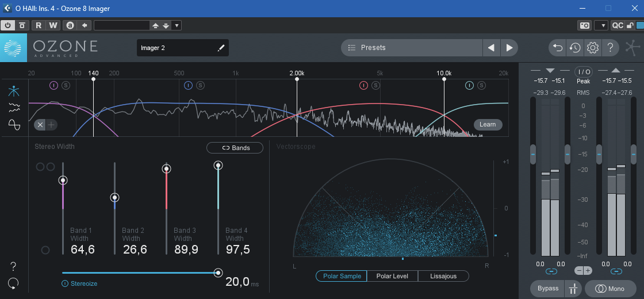Open help question mark in header

pyautogui.click(x=610, y=48)
